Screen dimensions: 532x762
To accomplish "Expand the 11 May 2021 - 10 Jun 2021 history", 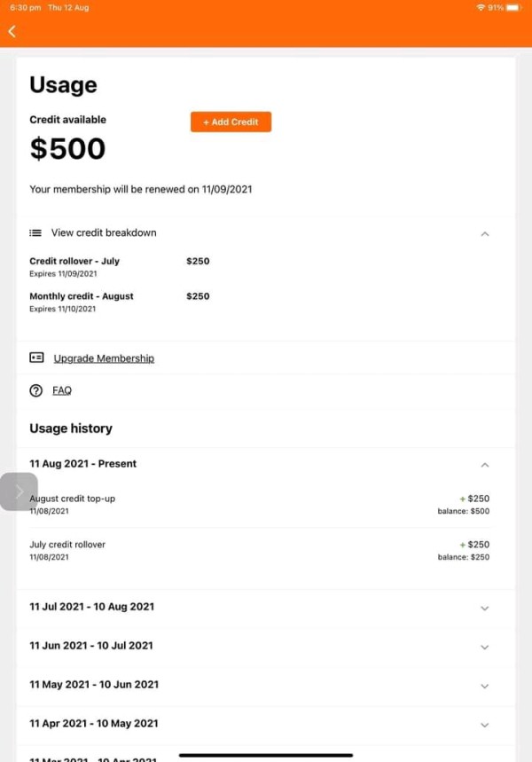I will pyautogui.click(x=484, y=687).
